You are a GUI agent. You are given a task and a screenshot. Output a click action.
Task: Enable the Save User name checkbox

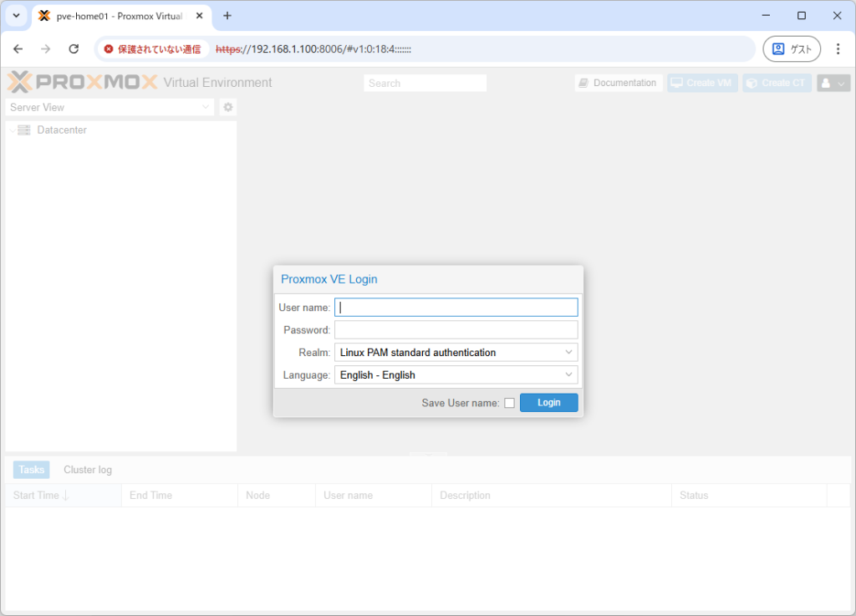pyautogui.click(x=509, y=403)
